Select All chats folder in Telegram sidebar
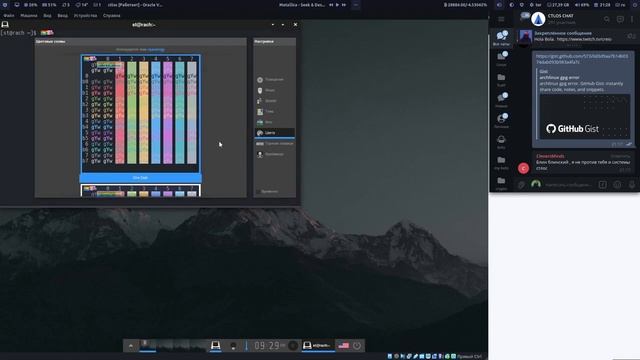This screenshot has height=360, width=640. click(x=501, y=38)
